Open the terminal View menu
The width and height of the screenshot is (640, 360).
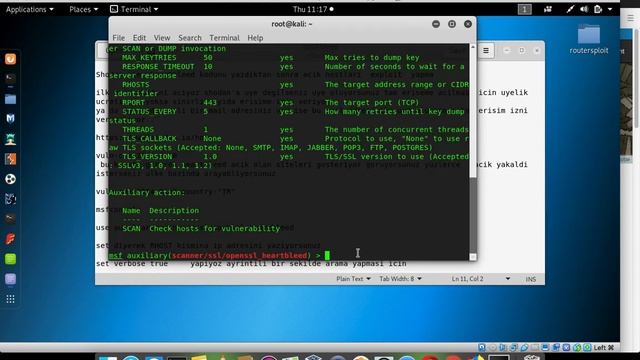tap(162, 38)
